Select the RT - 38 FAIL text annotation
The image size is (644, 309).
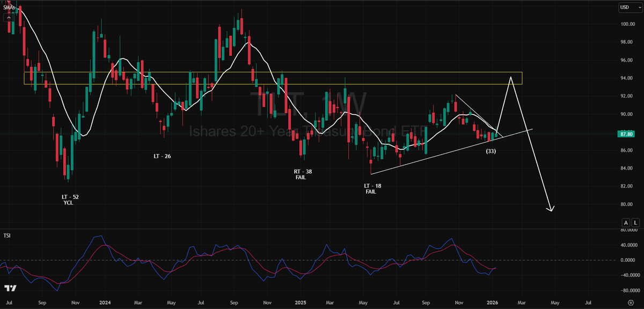click(302, 174)
